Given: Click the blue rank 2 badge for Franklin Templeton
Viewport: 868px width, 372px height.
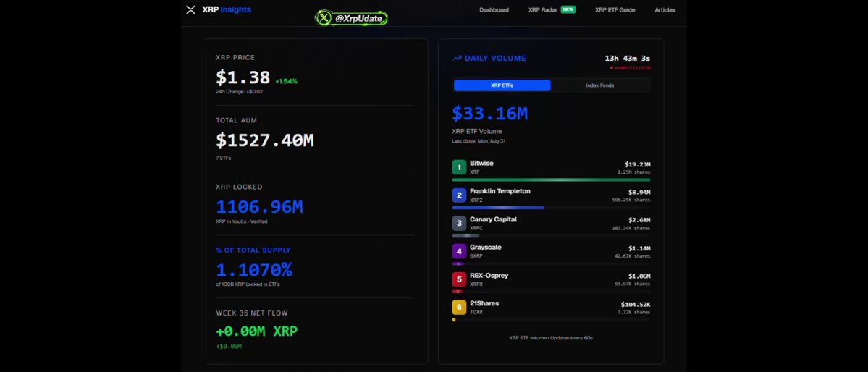Looking at the screenshot, I should click(459, 195).
